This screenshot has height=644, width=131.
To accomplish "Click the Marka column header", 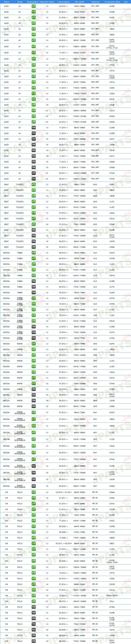I will pyautogui.click(x=7, y=2).
